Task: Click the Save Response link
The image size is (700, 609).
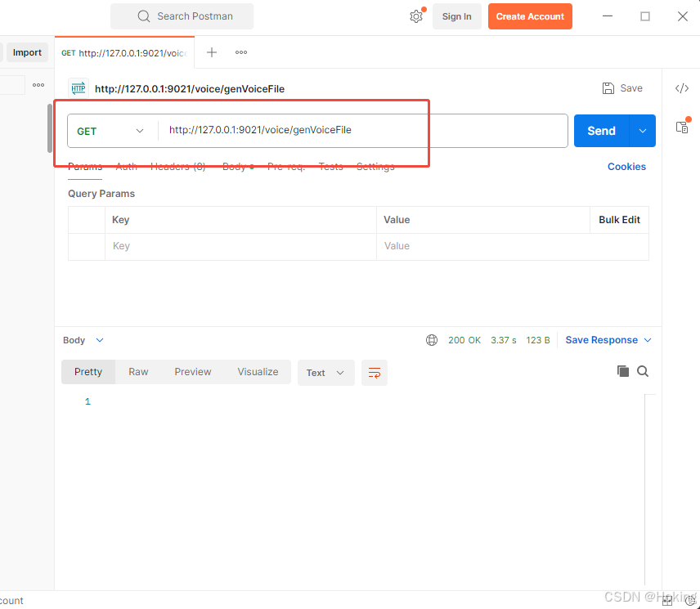Action: coord(601,340)
